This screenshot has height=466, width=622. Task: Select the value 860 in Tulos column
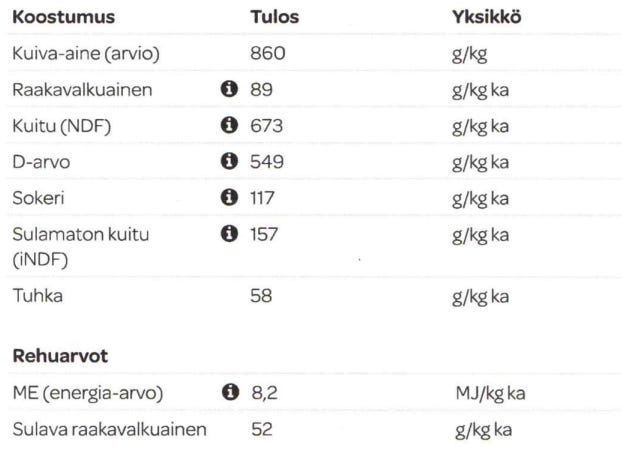(x=268, y=54)
